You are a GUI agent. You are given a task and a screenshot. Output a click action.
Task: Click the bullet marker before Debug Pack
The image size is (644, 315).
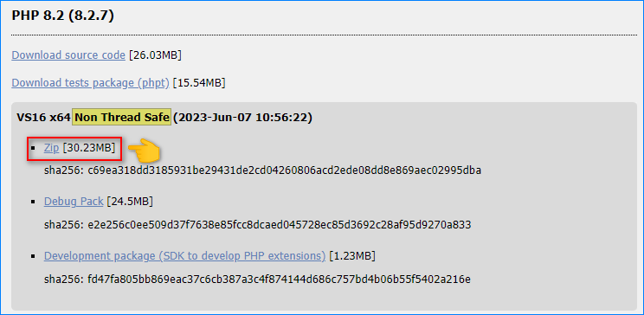[32, 202]
